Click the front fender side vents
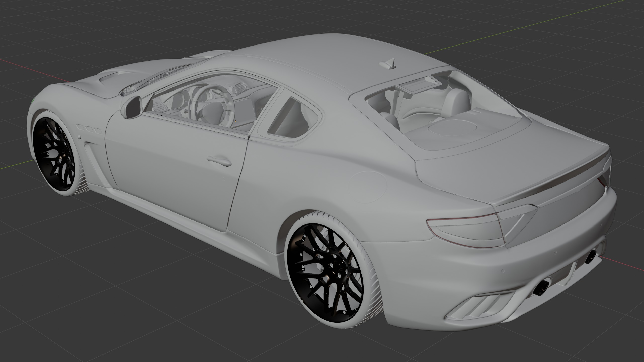 [89, 129]
